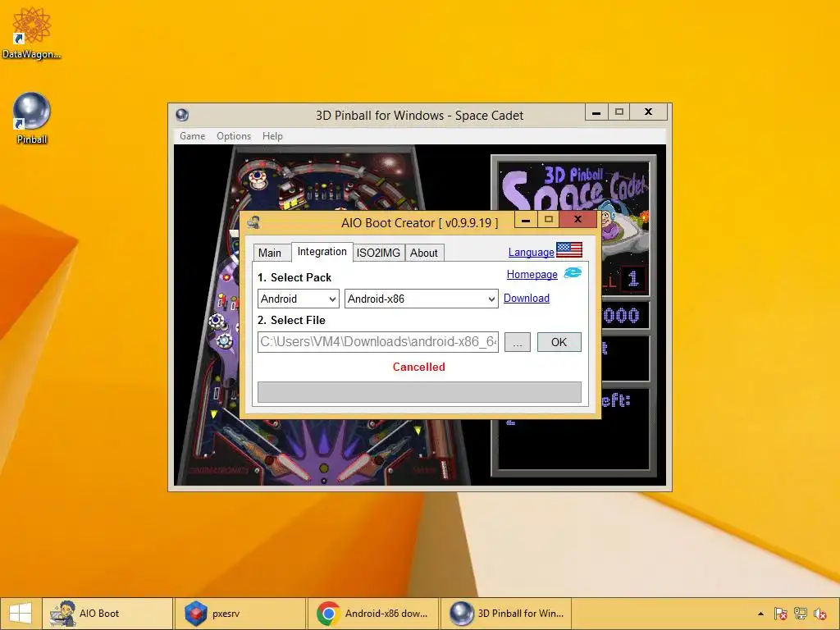Click the file path input field
The height and width of the screenshot is (630, 840).
pyautogui.click(x=378, y=342)
